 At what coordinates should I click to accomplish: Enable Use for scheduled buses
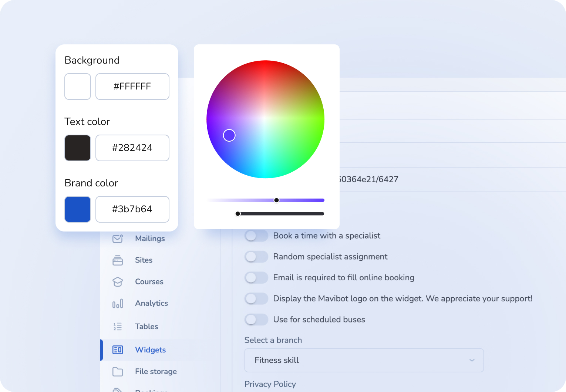pyautogui.click(x=256, y=320)
